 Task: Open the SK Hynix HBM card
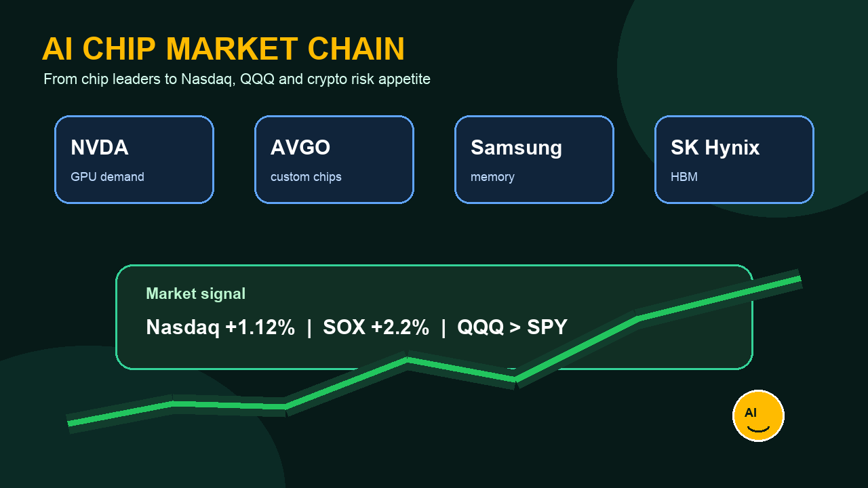click(x=734, y=159)
